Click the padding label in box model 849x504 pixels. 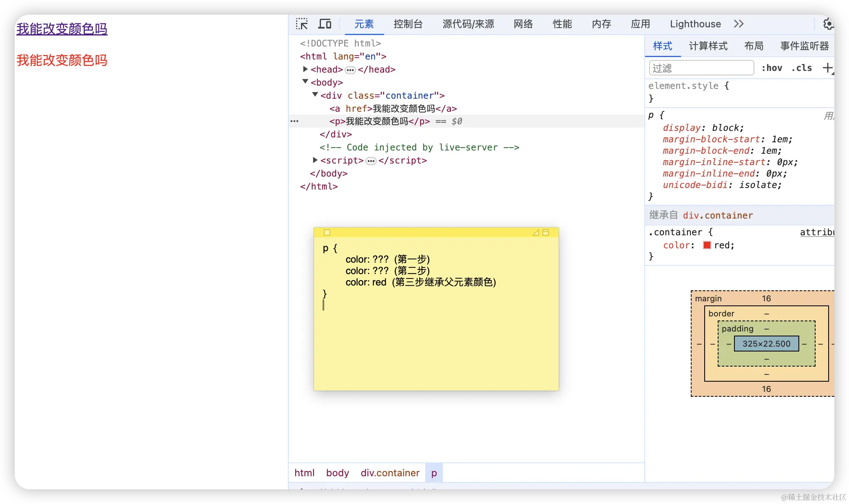click(737, 329)
